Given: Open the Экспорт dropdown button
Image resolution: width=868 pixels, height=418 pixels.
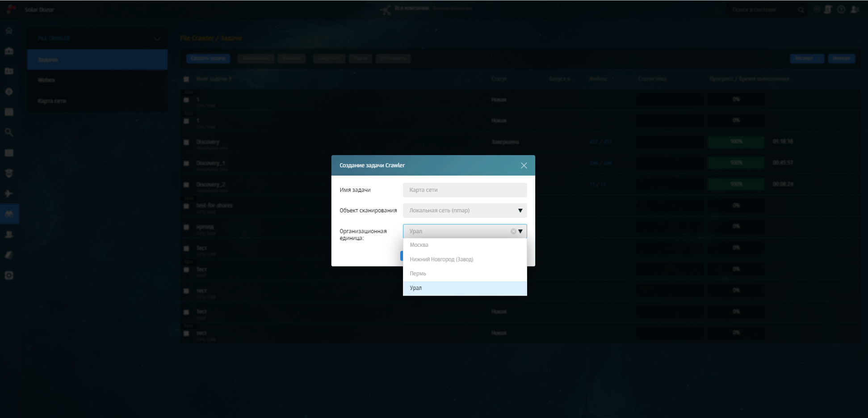Looking at the screenshot, I should pyautogui.click(x=807, y=59).
